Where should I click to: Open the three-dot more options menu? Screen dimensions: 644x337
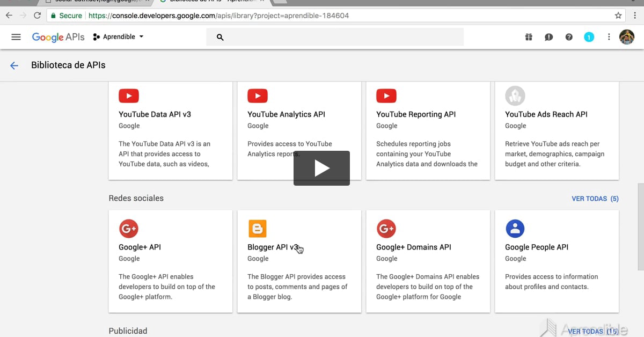pyautogui.click(x=609, y=37)
